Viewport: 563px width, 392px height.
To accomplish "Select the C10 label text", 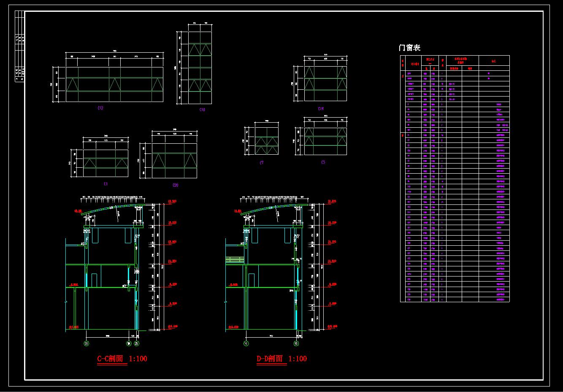I will pyautogui.click(x=202, y=110).
